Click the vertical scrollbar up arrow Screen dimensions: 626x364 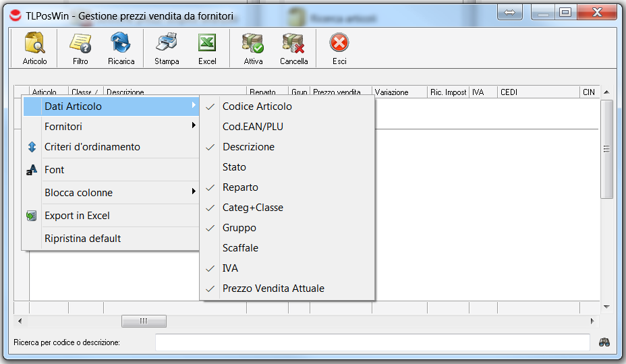click(606, 92)
